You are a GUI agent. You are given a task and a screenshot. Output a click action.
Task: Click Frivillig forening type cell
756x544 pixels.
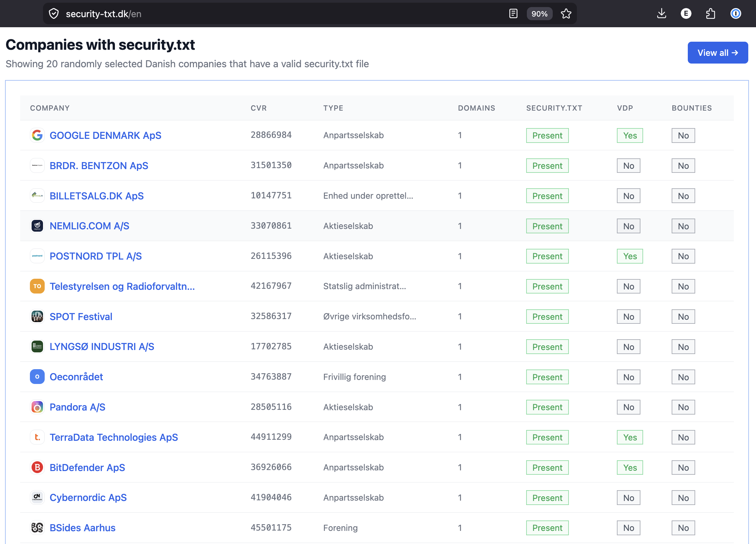[354, 377]
